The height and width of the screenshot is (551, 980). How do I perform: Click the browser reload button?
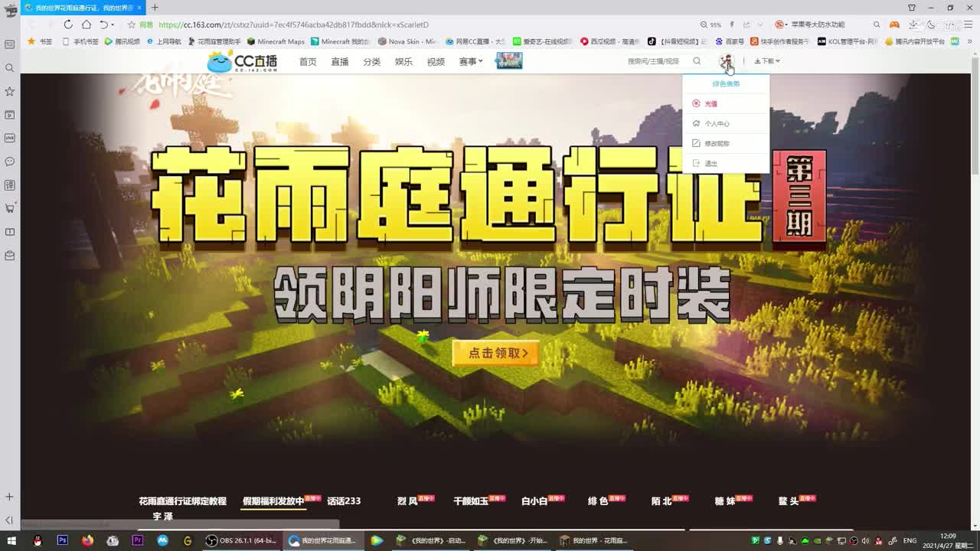[x=68, y=24]
